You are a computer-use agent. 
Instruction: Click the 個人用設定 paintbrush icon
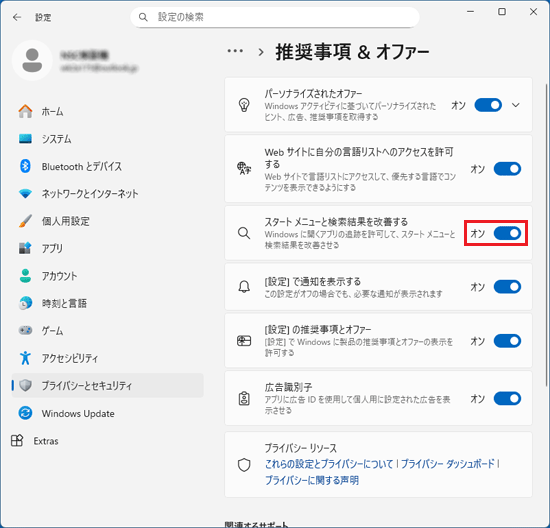tap(25, 221)
